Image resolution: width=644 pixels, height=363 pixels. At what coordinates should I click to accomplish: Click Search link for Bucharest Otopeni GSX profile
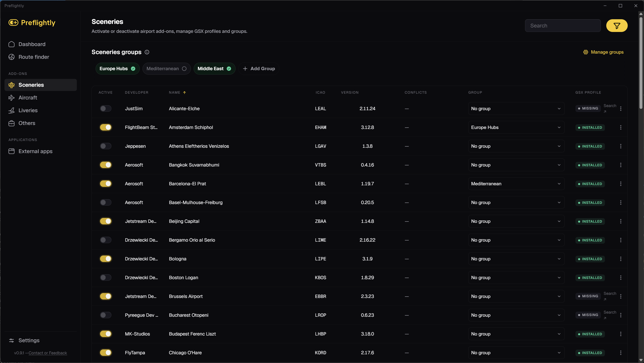(610, 315)
